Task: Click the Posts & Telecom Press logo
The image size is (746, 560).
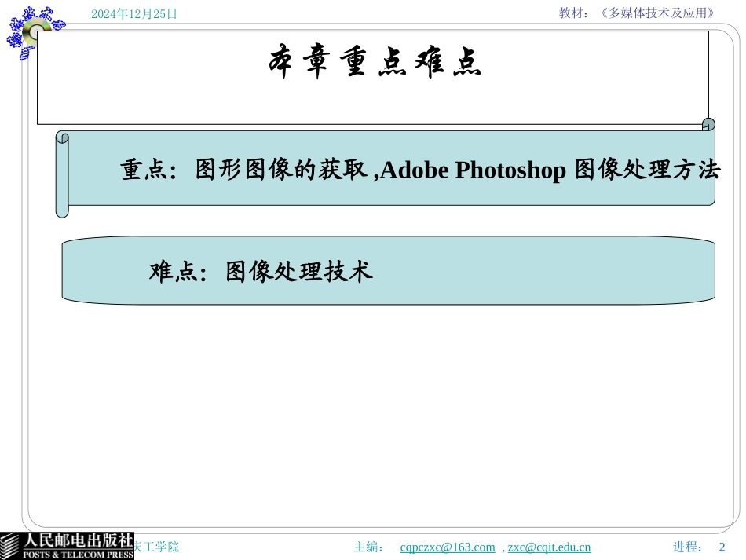Action: click(67, 546)
